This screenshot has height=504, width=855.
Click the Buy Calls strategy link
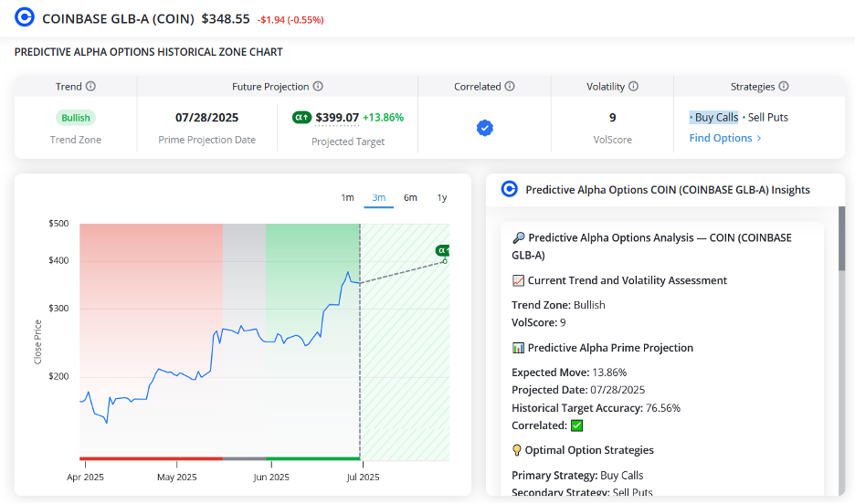(x=713, y=117)
